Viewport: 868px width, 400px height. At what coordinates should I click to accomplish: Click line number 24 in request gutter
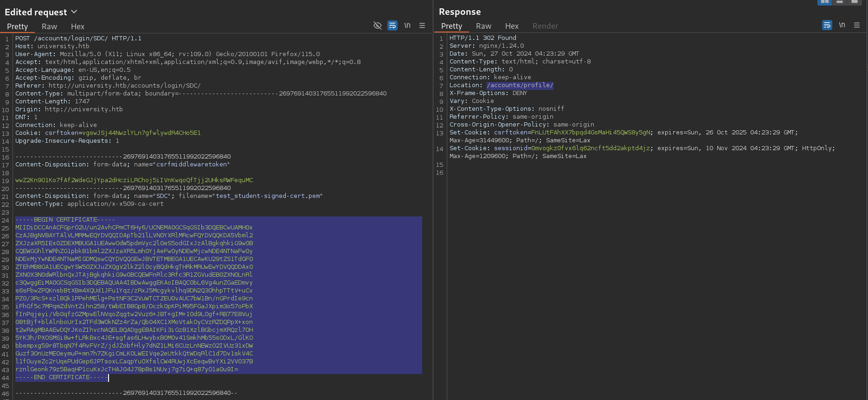6,220
